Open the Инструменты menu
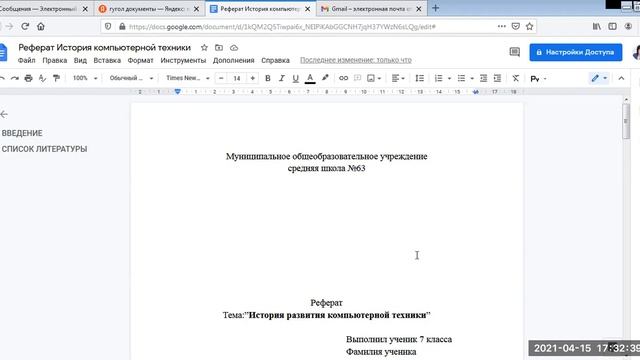The width and height of the screenshot is (640, 360). tap(183, 60)
